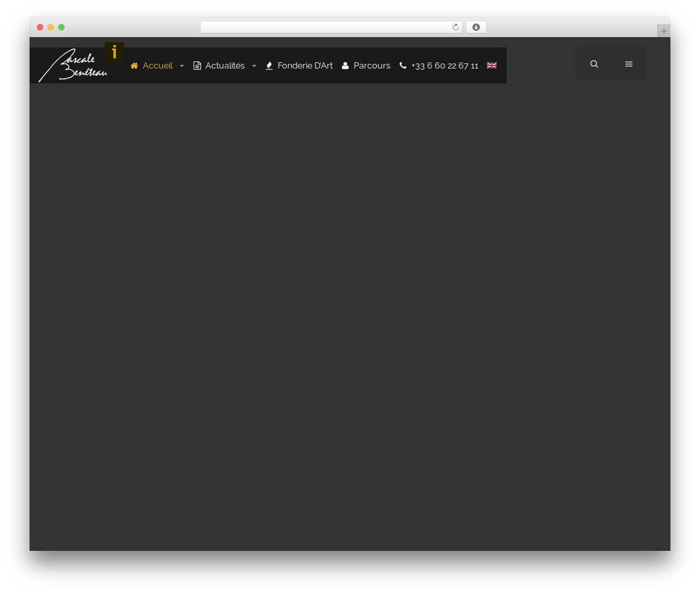
Task: Expand the Actualités dropdown arrow
Action: pyautogui.click(x=254, y=66)
